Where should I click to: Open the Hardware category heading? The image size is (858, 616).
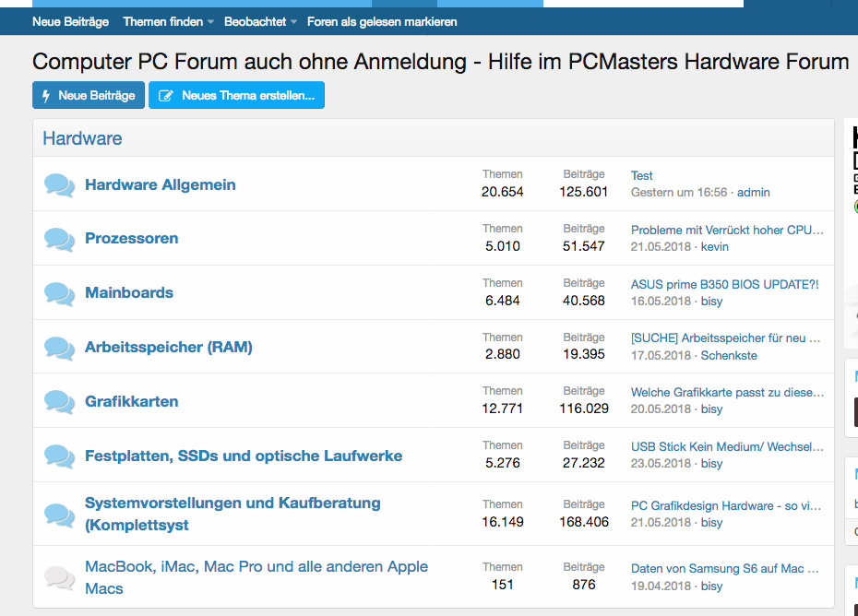[x=83, y=138]
